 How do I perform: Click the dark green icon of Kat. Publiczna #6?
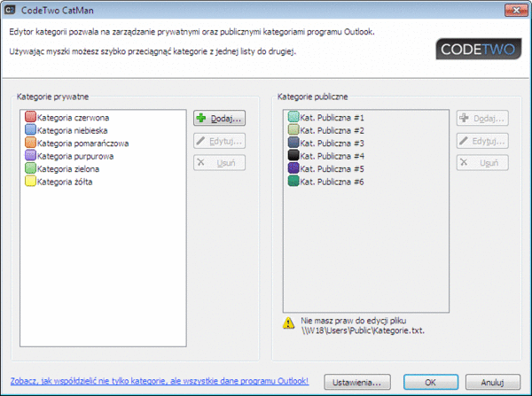pyautogui.click(x=293, y=182)
